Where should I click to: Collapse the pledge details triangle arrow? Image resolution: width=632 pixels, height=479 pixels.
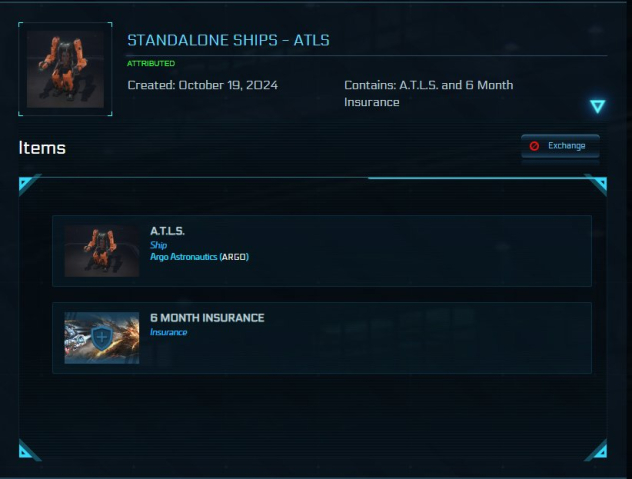pyautogui.click(x=597, y=106)
